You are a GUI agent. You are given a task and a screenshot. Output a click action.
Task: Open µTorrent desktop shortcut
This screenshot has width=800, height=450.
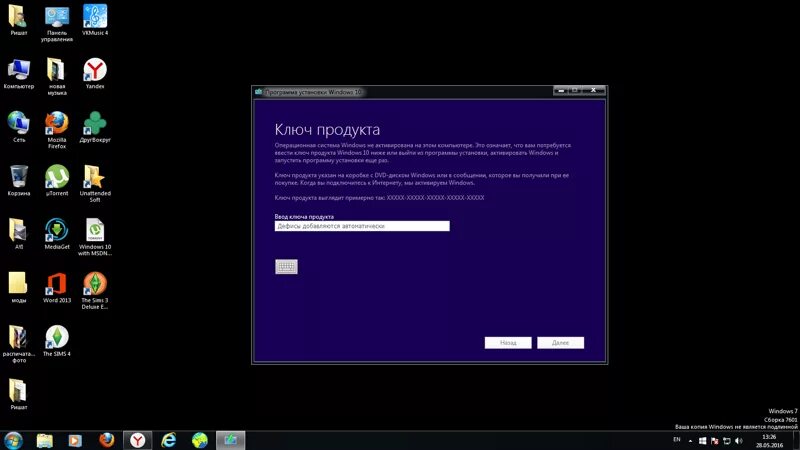pyautogui.click(x=57, y=181)
